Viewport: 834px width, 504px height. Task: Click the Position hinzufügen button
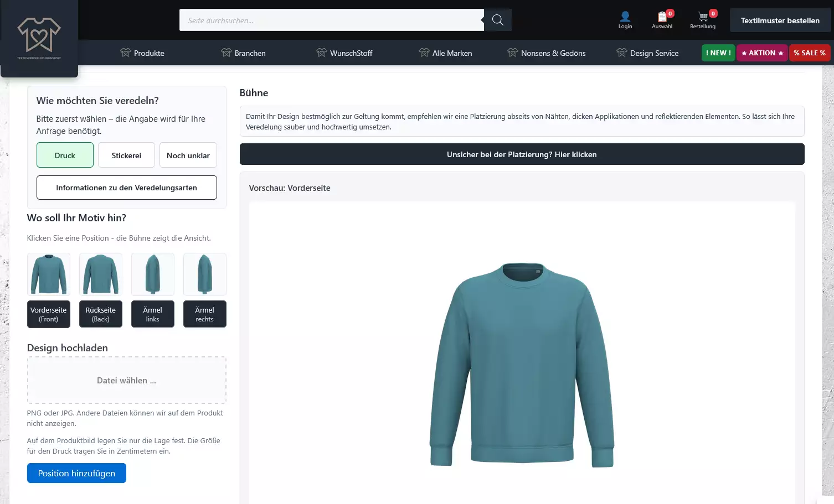(x=76, y=473)
